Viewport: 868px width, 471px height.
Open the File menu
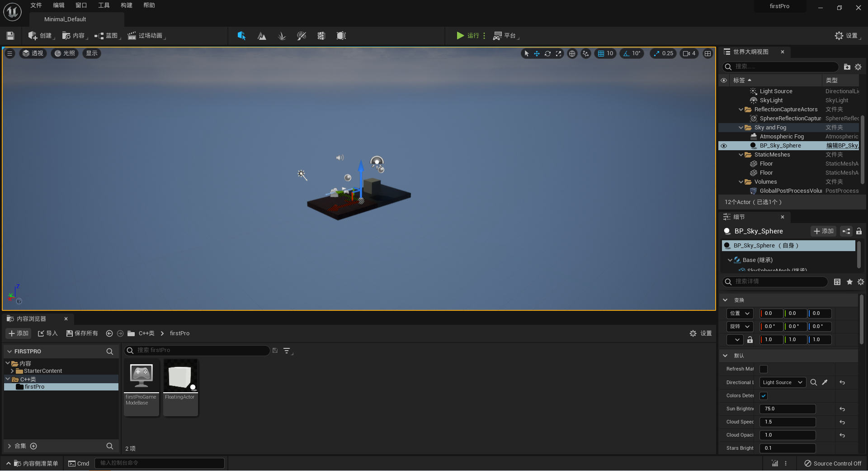[x=36, y=5]
